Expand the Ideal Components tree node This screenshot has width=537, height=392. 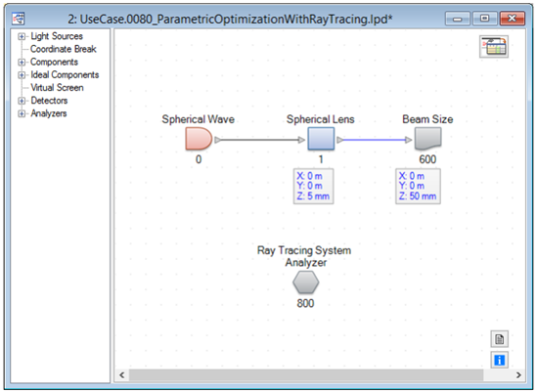[22, 75]
